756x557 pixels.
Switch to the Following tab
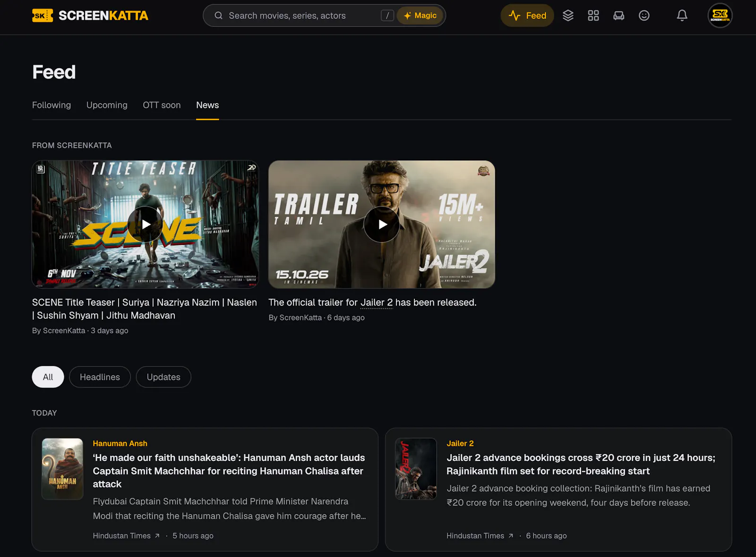tap(52, 105)
